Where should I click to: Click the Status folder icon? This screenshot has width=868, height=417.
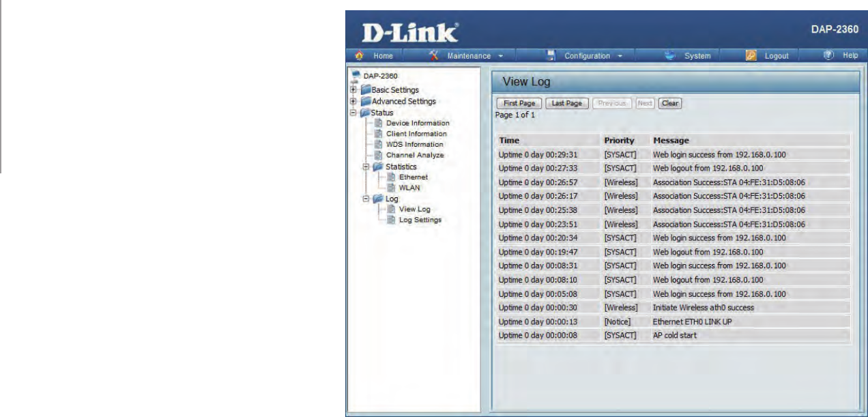364,112
